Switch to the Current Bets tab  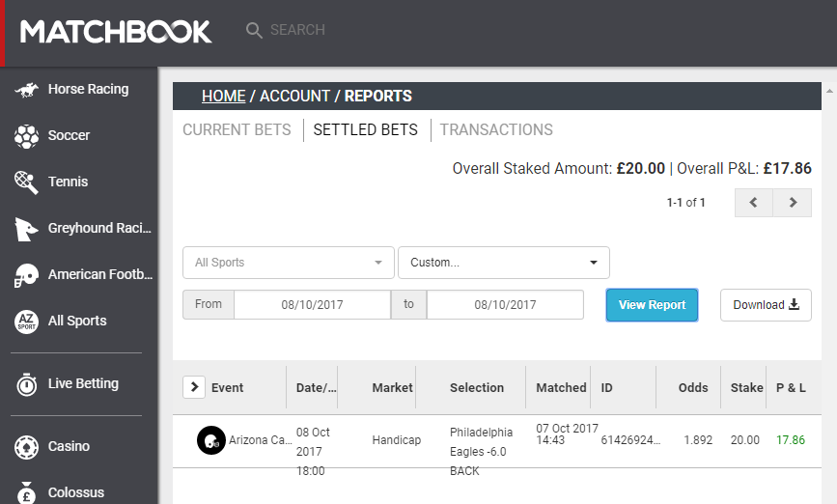pyautogui.click(x=237, y=129)
